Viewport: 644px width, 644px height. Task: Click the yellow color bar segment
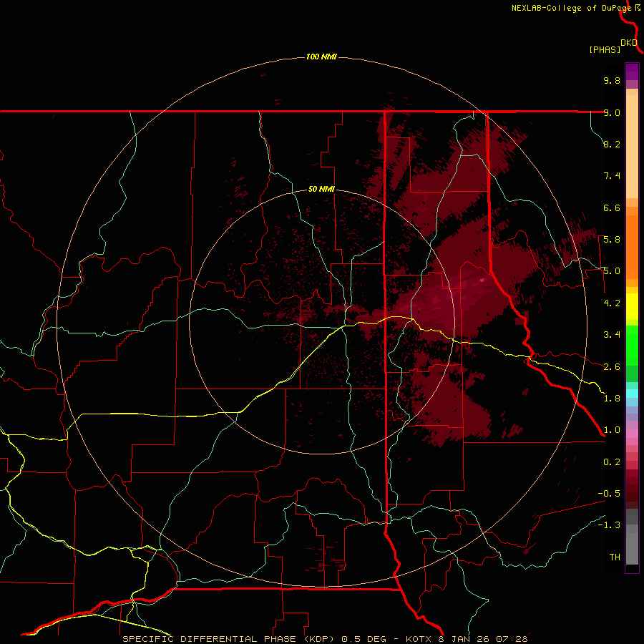coord(632,306)
